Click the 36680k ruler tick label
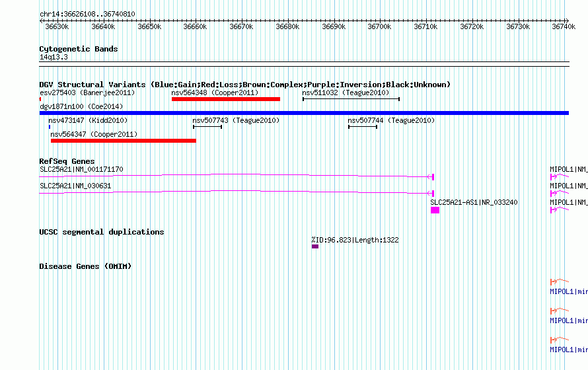 point(287,26)
